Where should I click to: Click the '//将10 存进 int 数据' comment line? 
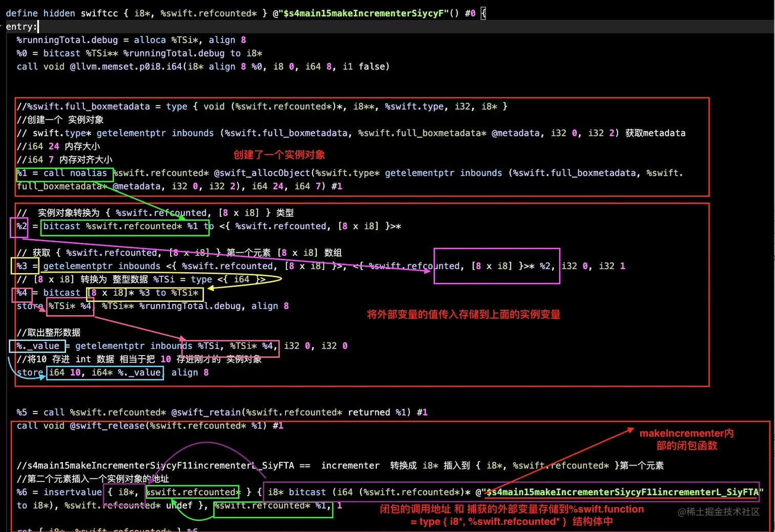139,359
